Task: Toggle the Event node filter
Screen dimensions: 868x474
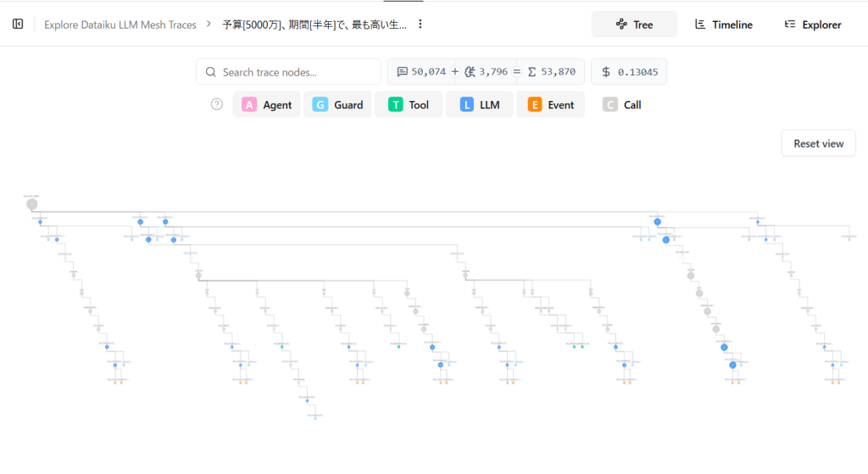Action: click(551, 104)
